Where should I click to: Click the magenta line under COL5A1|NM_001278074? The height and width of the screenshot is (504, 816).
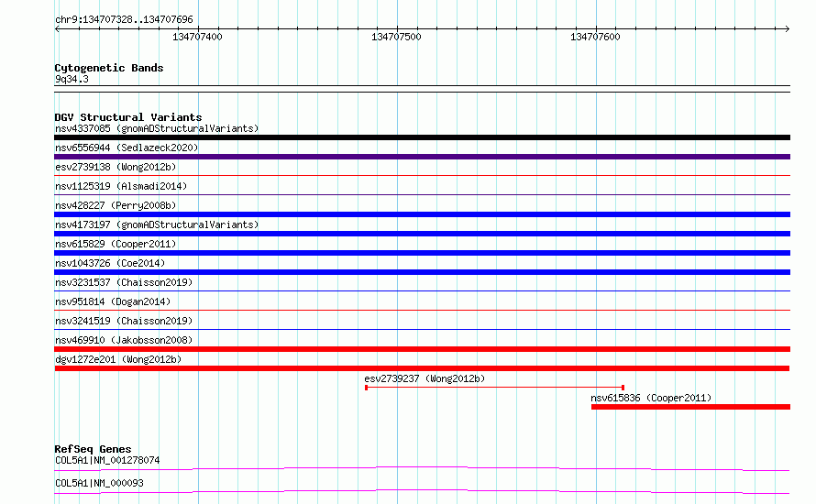tap(422, 468)
